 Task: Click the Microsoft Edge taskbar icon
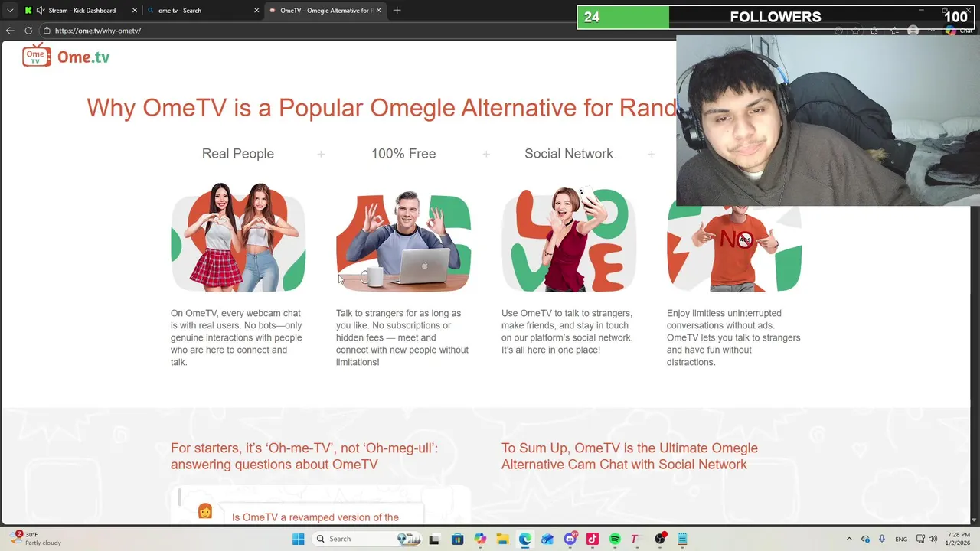525,539
